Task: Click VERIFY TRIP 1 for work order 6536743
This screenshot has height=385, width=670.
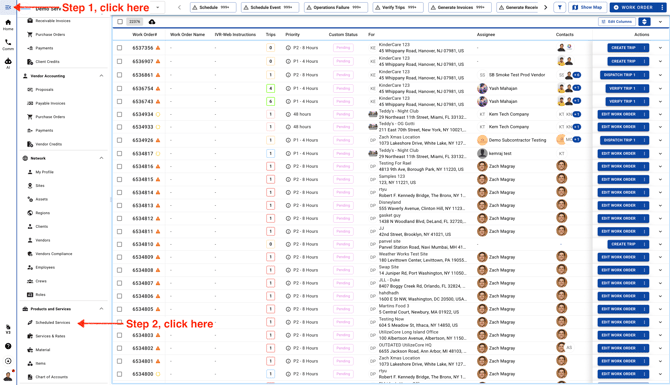Action: (623, 102)
